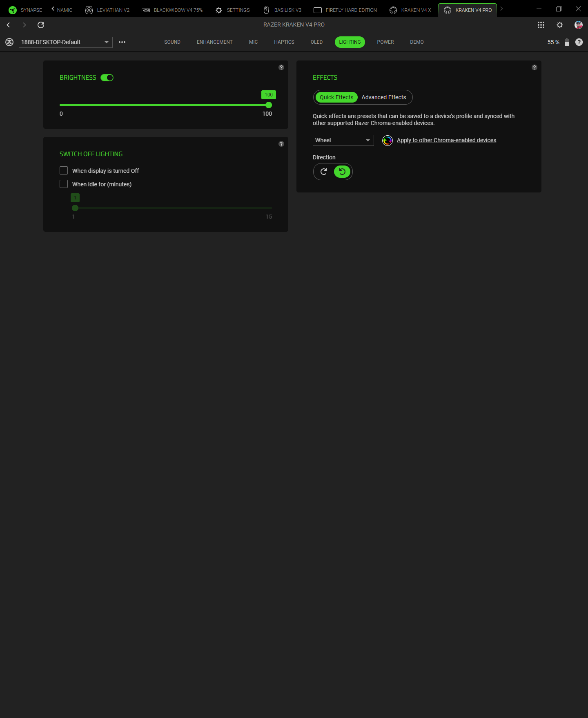Show more device tabs with right chevron
Screen dimensions: 588x718
coord(501,9)
